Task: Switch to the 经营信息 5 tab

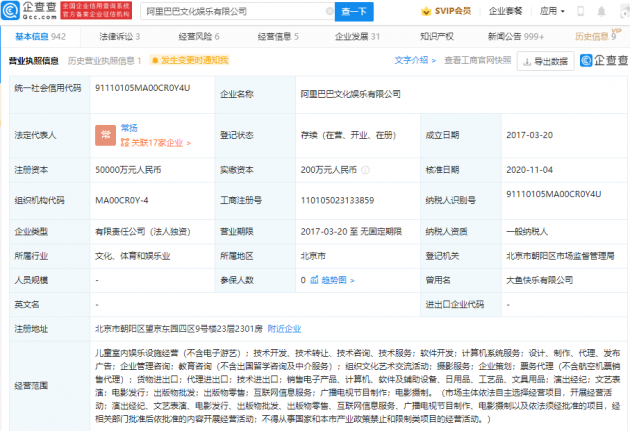Action: pyautogui.click(x=278, y=37)
